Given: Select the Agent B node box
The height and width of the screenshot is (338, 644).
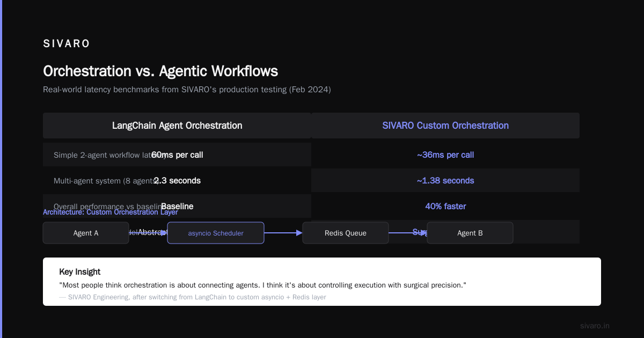Looking at the screenshot, I should pyautogui.click(x=470, y=233).
